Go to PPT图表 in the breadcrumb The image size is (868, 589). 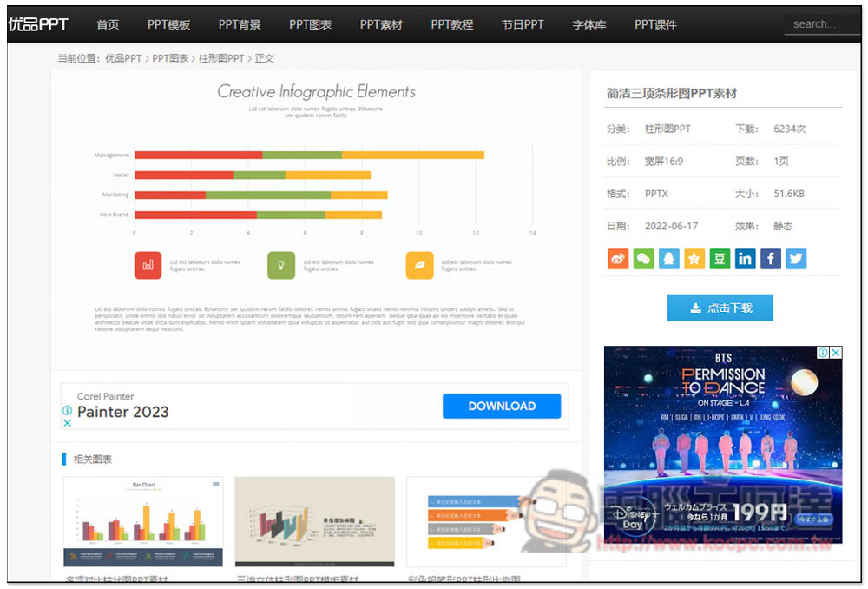coord(170,58)
